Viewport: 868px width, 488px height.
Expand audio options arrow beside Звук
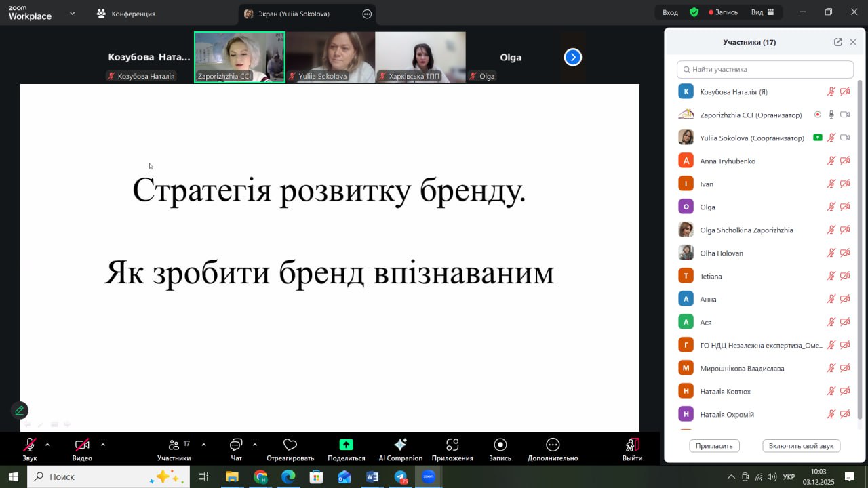(x=47, y=445)
